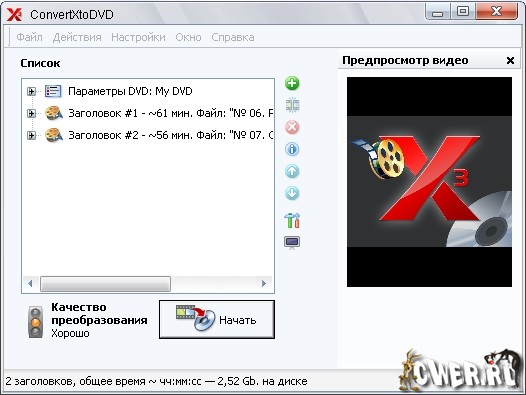Expand Заголовок #1 tree node
This screenshot has height=395, width=526.
click(x=31, y=113)
